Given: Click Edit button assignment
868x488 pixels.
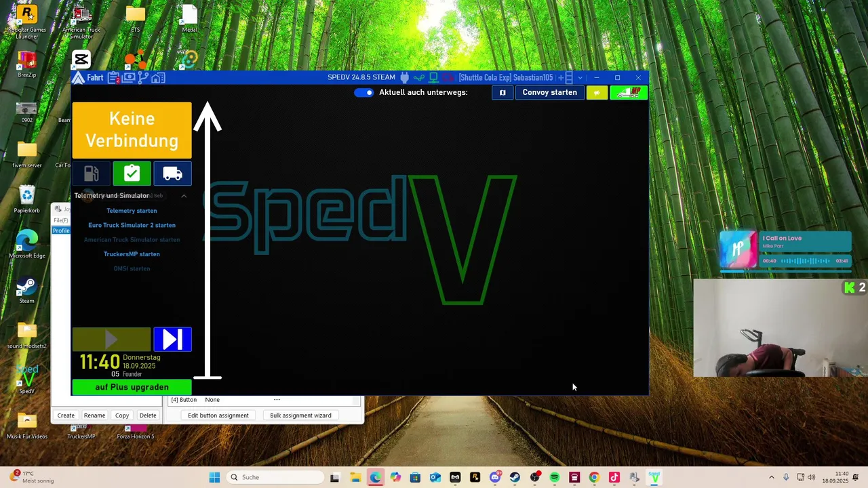Looking at the screenshot, I should [x=218, y=415].
